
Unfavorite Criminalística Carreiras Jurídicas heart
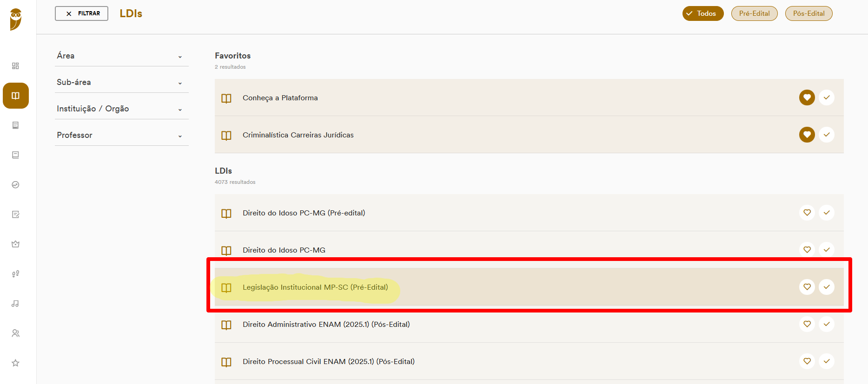807,135
